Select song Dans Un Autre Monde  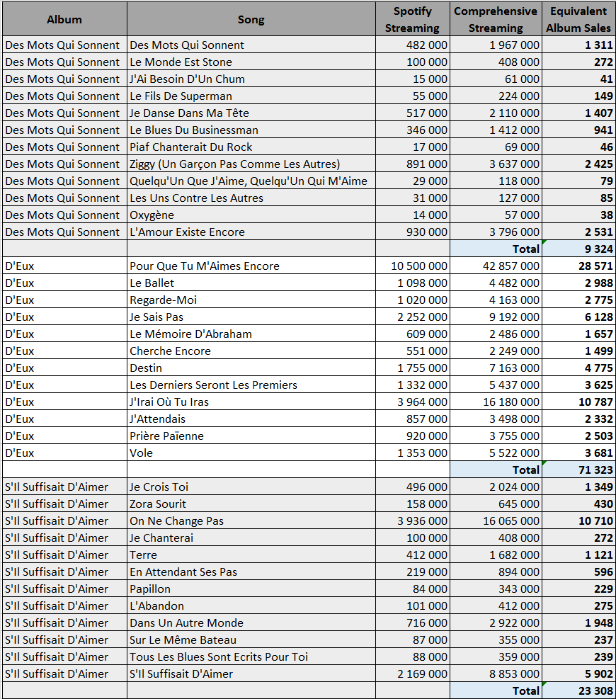pyautogui.click(x=251, y=623)
